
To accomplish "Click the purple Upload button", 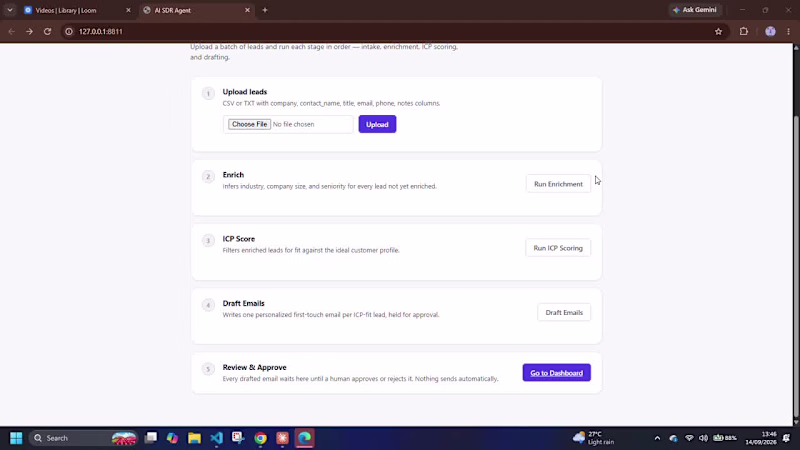I will [377, 124].
